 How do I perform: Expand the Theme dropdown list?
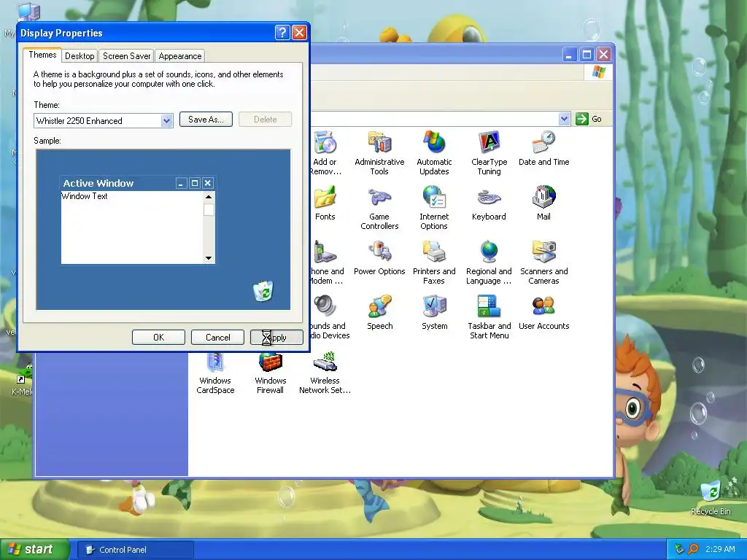166,121
